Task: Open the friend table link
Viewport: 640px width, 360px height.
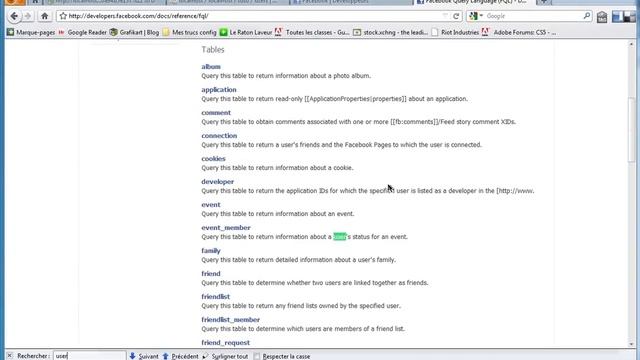Action: pos(211,273)
